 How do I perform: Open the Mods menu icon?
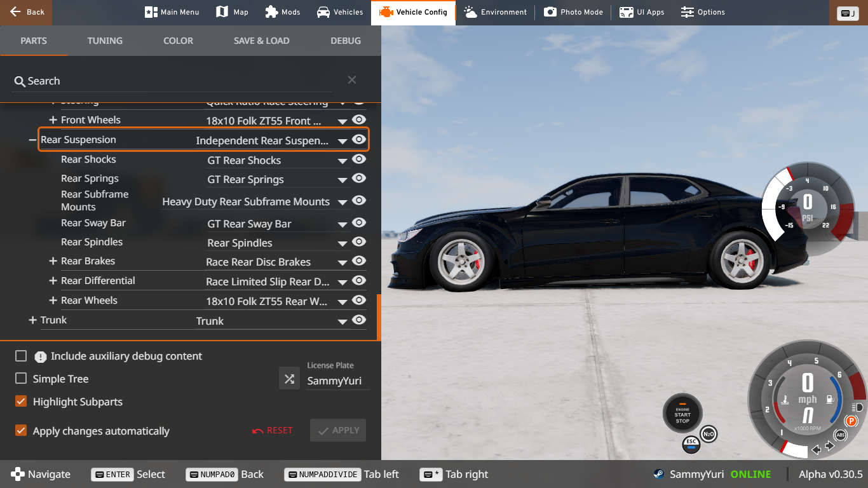(x=282, y=11)
